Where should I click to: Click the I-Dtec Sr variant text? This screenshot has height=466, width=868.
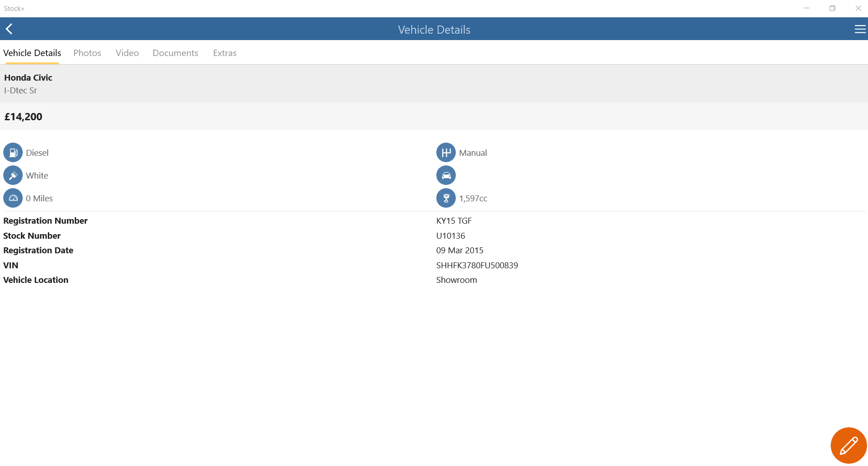[x=20, y=90]
